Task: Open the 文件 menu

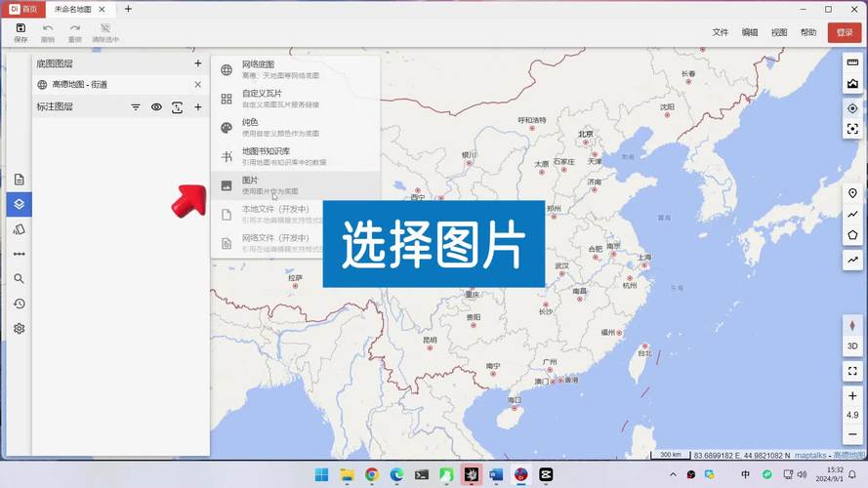Action: coord(721,32)
